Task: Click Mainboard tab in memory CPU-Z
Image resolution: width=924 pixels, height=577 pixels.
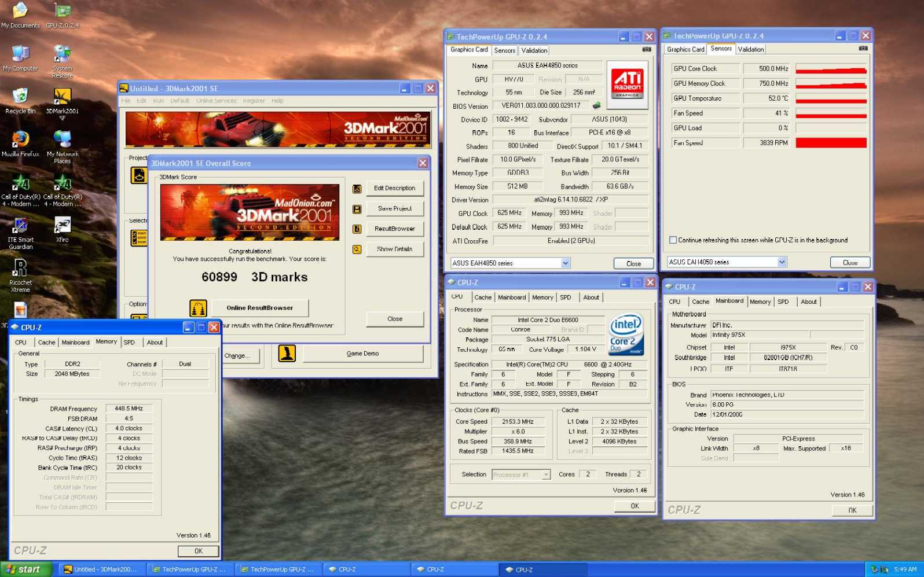Action: [76, 343]
